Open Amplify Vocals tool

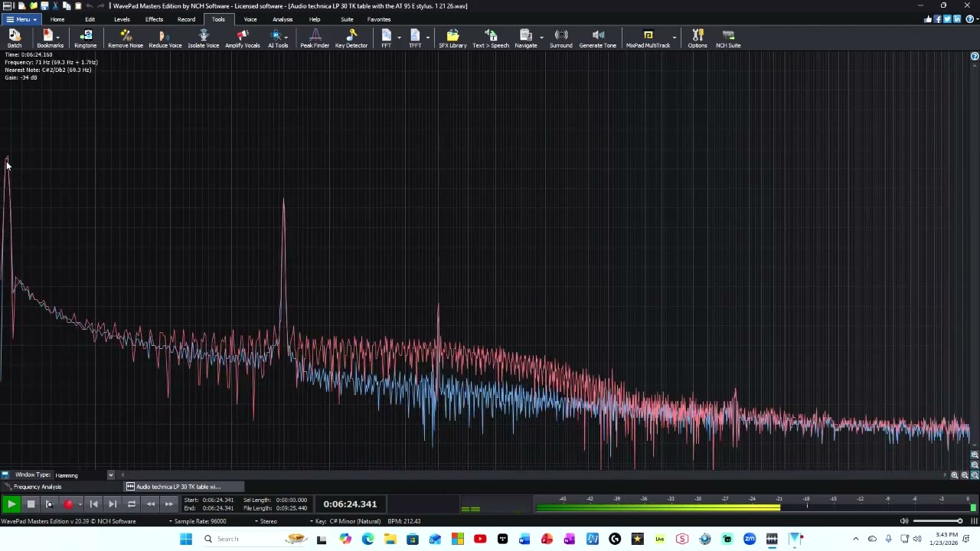pyautogui.click(x=242, y=38)
